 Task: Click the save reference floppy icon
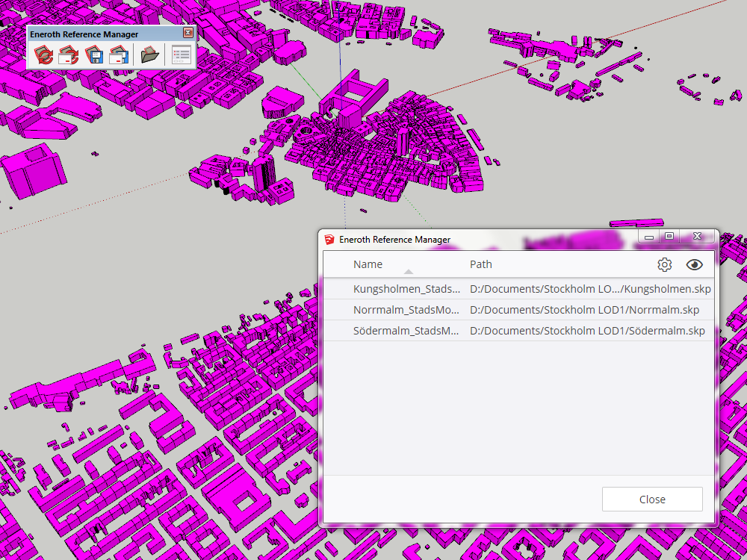pyautogui.click(x=93, y=55)
